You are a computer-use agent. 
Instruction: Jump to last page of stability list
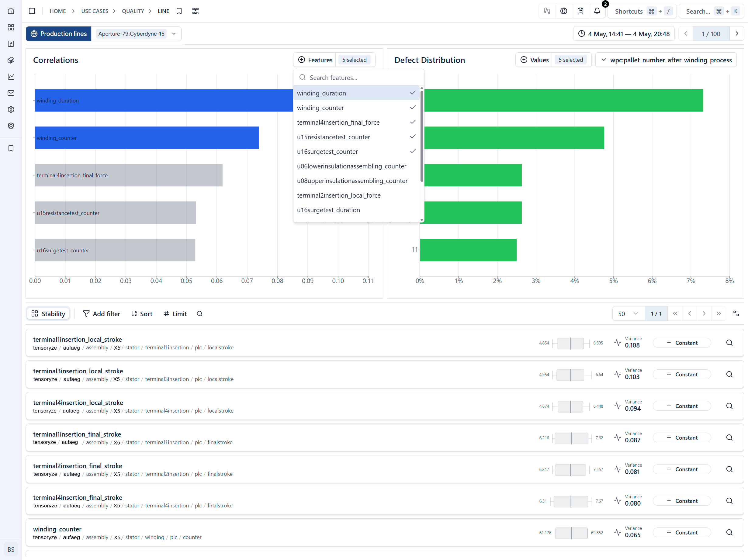[x=719, y=314]
